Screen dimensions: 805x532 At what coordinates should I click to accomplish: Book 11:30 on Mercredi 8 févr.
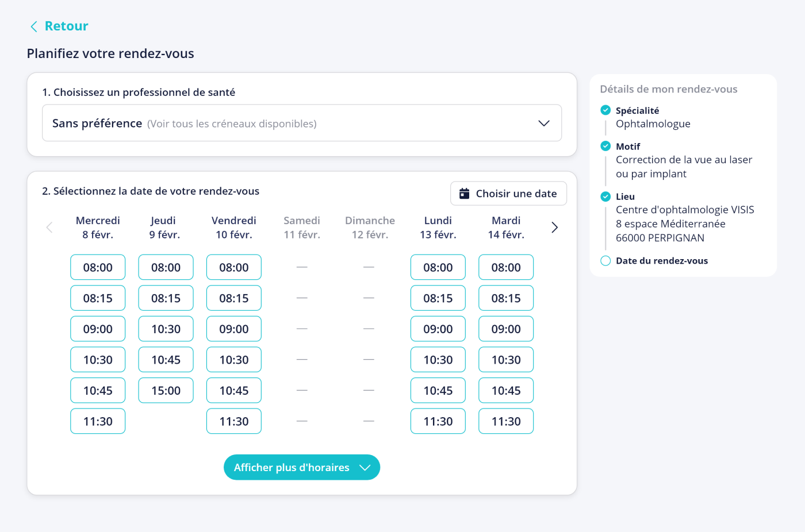tap(98, 421)
